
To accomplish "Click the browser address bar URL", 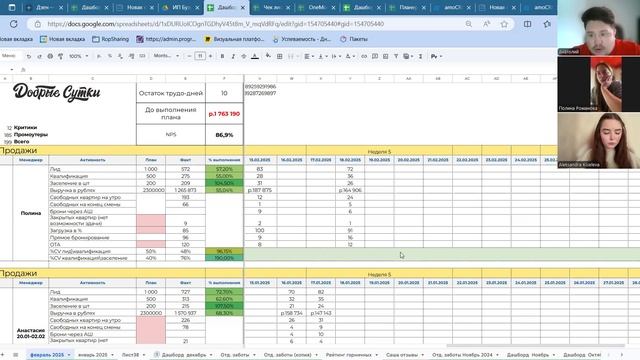I will click(216, 24).
